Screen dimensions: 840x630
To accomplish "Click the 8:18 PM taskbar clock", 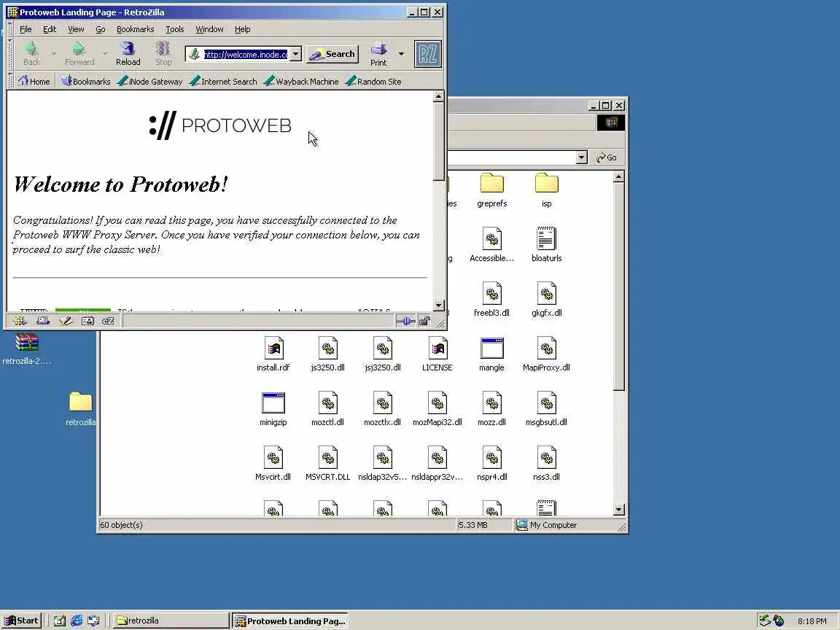I will [x=812, y=621].
